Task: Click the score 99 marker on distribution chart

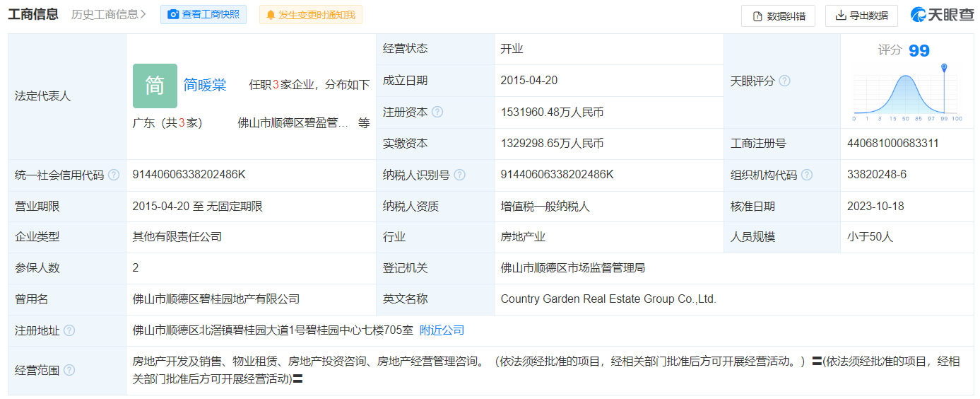Action: click(944, 69)
